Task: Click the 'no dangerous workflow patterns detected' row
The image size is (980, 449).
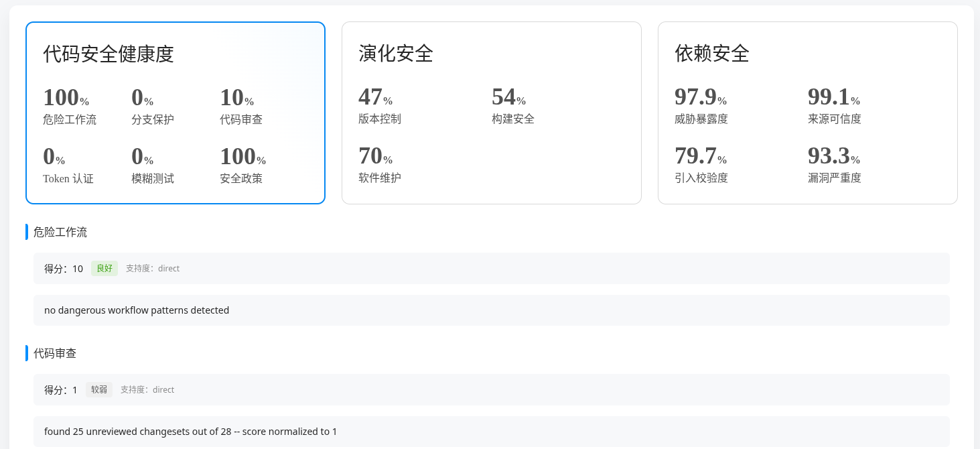Action: [491, 310]
